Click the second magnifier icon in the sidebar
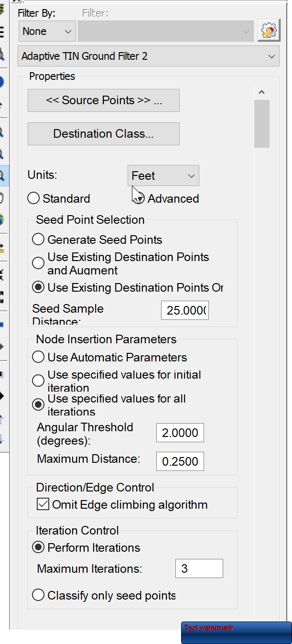 click(3, 153)
